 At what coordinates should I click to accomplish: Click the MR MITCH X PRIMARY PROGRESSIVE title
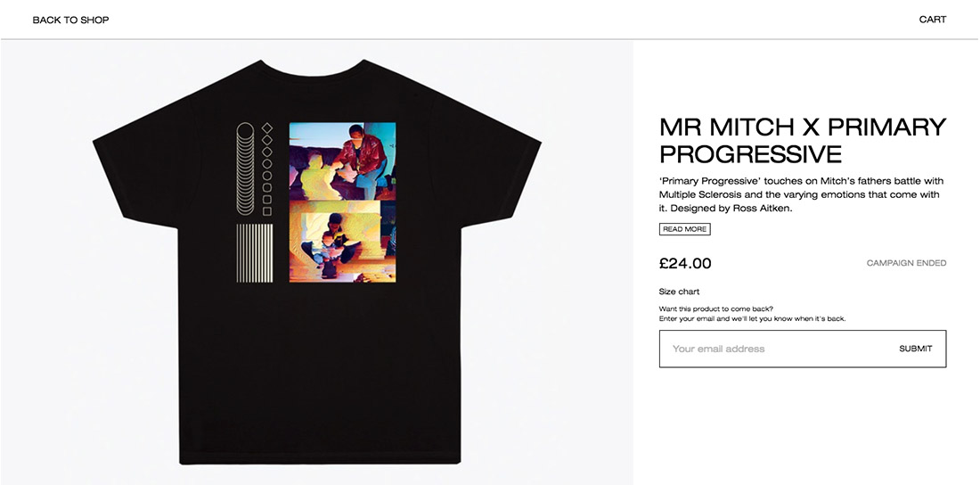coord(803,140)
